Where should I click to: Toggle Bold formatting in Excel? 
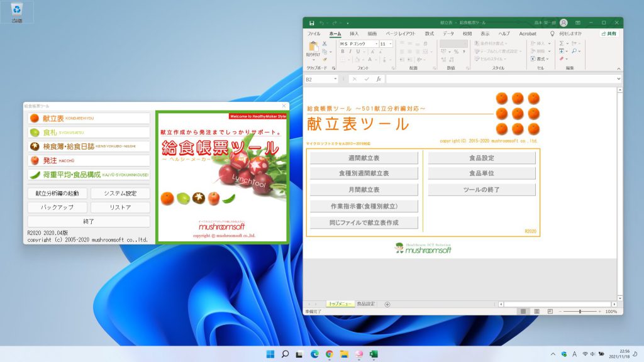343,52
